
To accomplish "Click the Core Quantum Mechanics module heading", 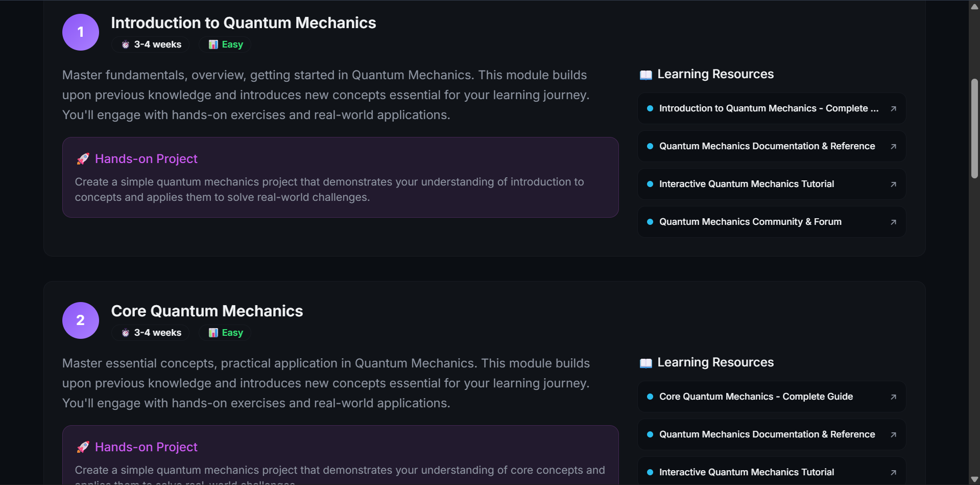I will (207, 311).
